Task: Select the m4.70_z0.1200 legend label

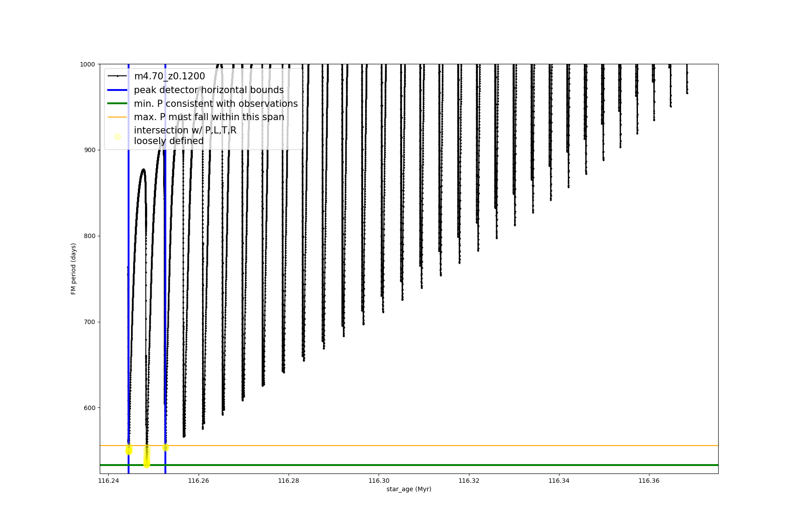Action: (169, 76)
